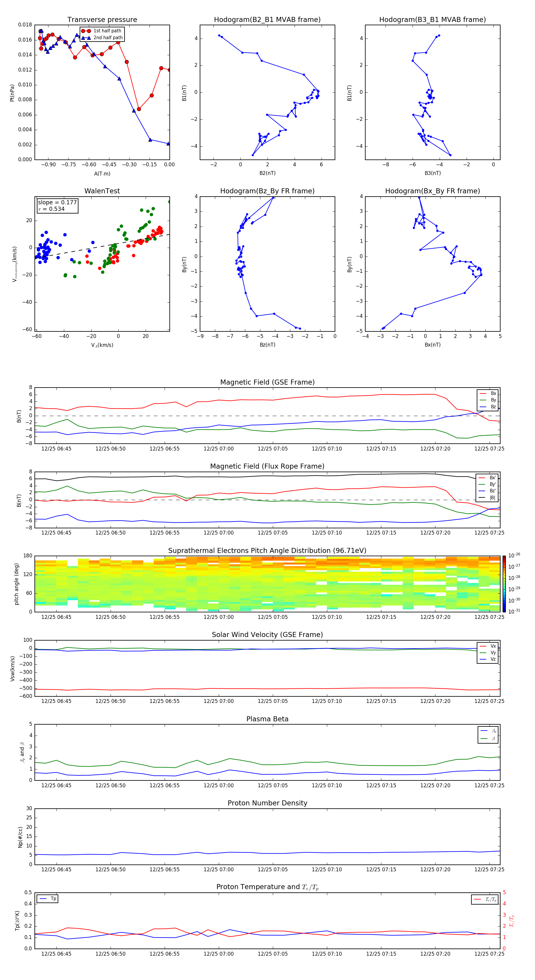This screenshot has width=535, height=980.
Task: Click the 'WalenTest' plot title
Action: pyautogui.click(x=102, y=191)
